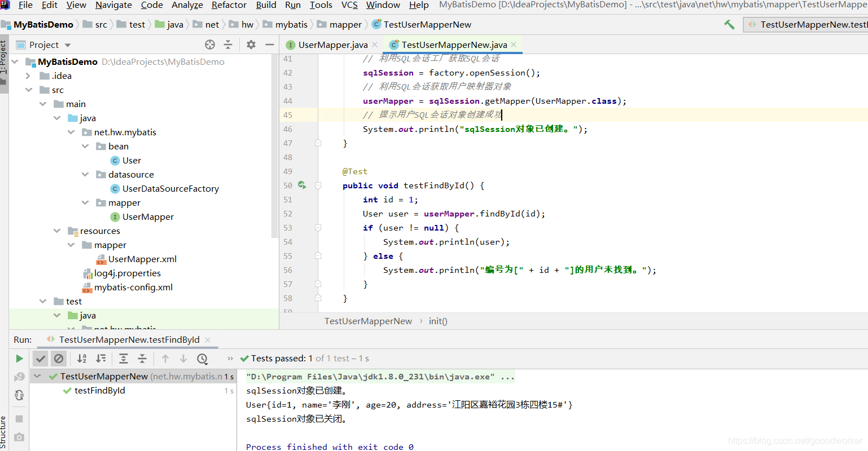Click run-test gutter icon beside testFindById
This screenshot has height=451, width=868.
[x=302, y=185]
